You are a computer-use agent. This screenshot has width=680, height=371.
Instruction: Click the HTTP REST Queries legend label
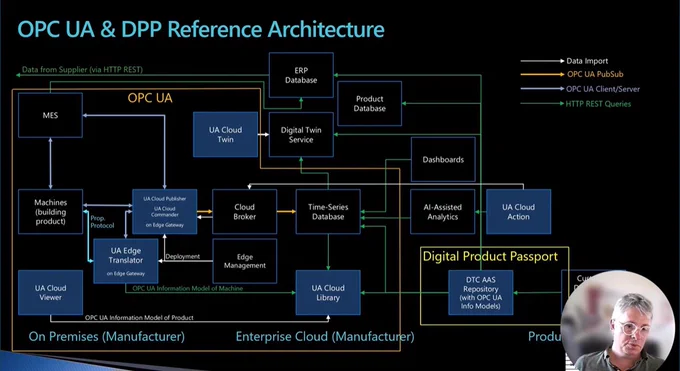(598, 104)
